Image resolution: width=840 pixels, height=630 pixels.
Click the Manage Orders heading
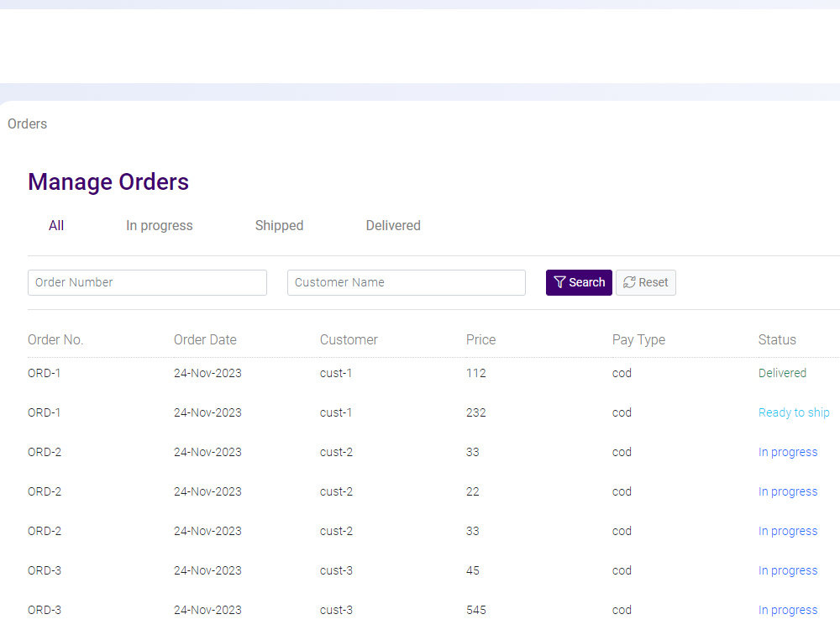click(108, 182)
